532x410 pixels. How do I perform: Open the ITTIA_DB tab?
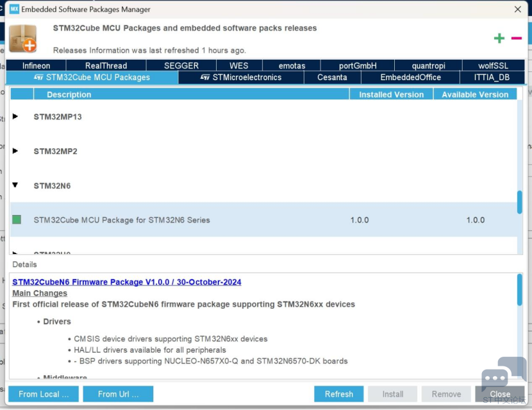coord(492,78)
